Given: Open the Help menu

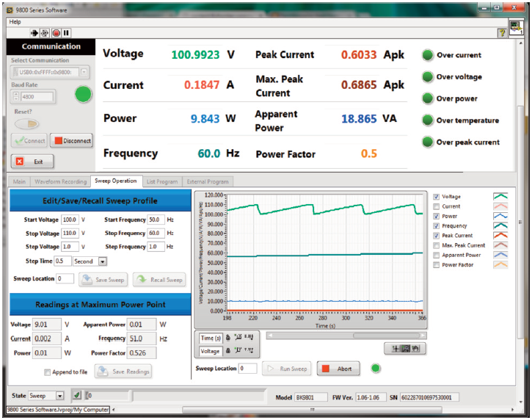Looking at the screenshot, I should (x=15, y=22).
